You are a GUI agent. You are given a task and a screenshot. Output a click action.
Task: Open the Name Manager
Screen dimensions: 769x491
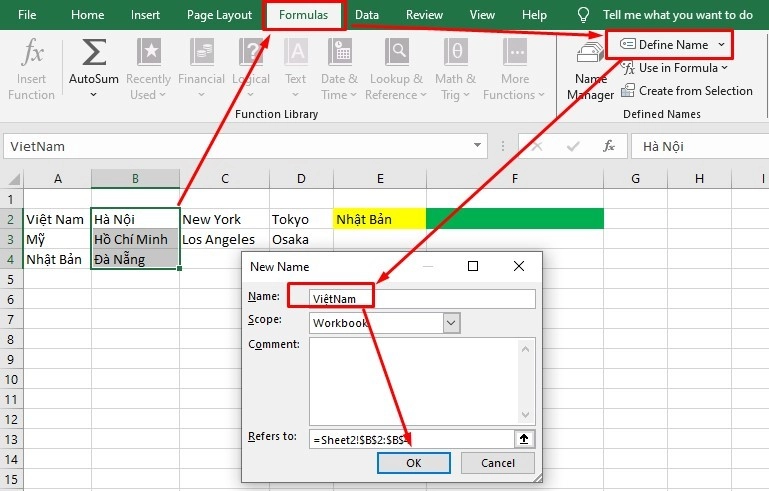(x=590, y=72)
